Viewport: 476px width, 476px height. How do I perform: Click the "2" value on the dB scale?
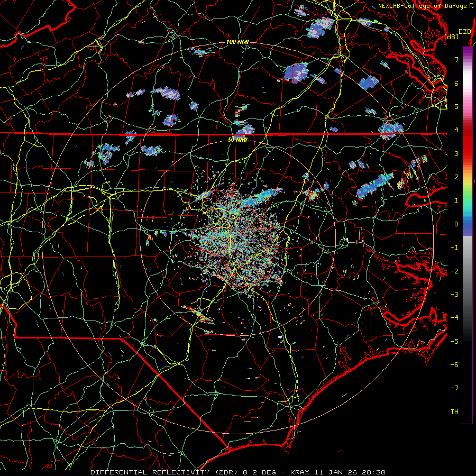tap(456, 177)
